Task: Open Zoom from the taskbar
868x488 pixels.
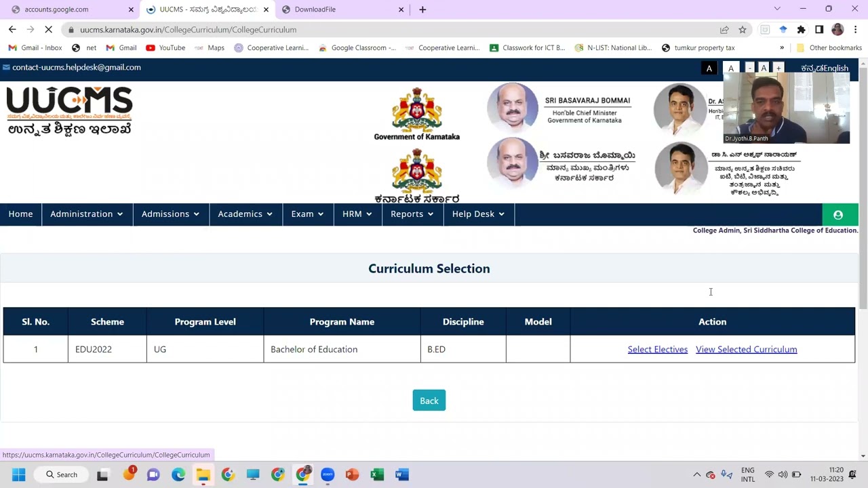Action: pos(328,474)
